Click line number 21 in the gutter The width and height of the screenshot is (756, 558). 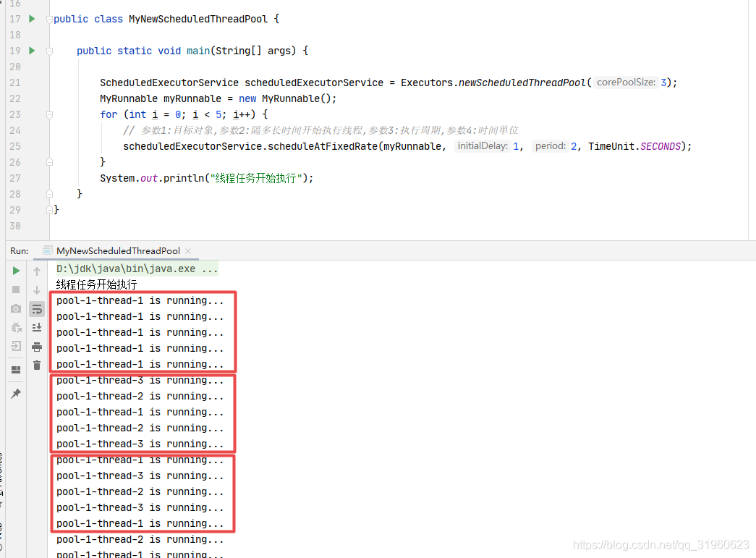click(x=15, y=83)
